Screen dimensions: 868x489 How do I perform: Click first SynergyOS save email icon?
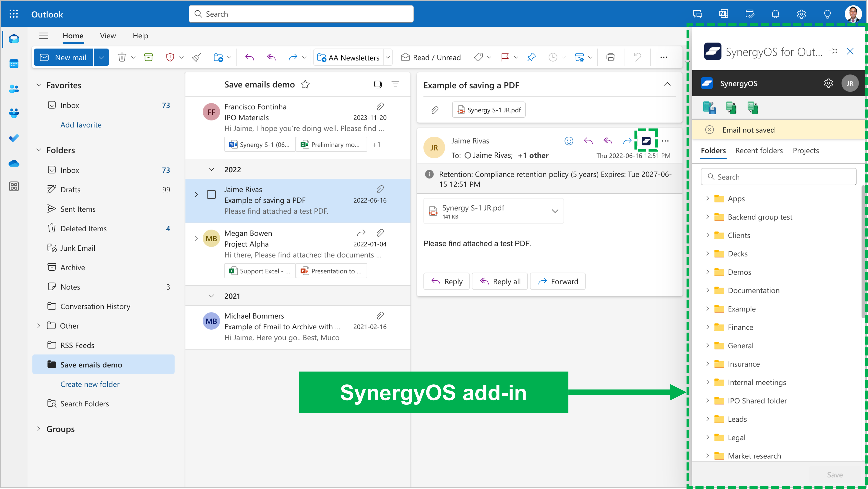[709, 108]
